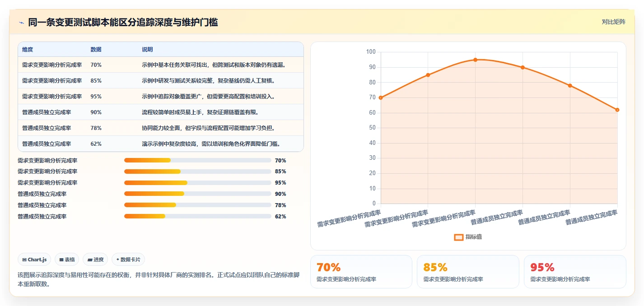Open the 95% data card
Image resolution: width=644 pixels, height=306 pixels.
click(575, 272)
